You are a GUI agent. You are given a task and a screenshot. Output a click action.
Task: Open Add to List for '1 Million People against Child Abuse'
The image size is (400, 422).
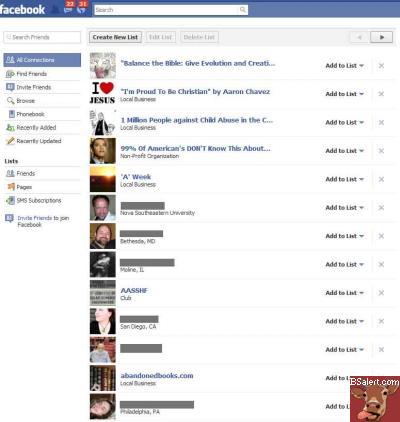coord(344,122)
